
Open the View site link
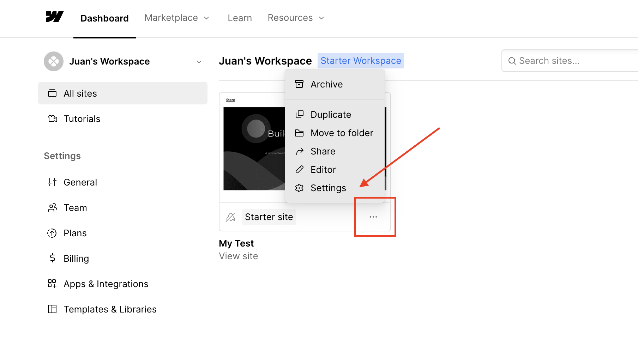238,256
